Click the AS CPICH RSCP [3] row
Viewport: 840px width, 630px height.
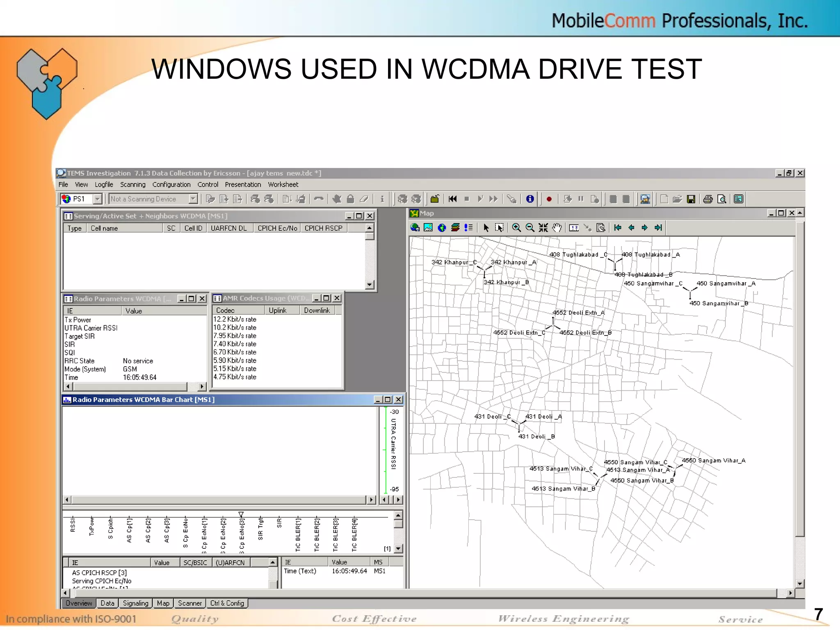click(x=99, y=573)
